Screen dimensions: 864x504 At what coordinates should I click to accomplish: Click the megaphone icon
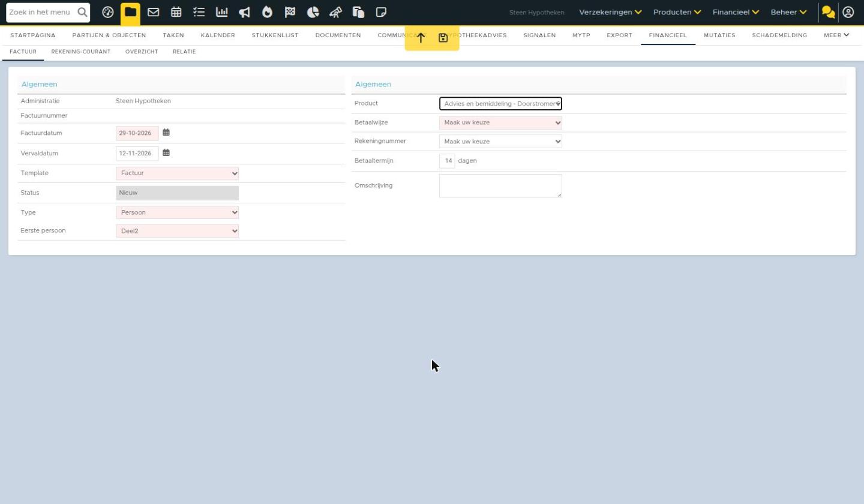tap(244, 12)
